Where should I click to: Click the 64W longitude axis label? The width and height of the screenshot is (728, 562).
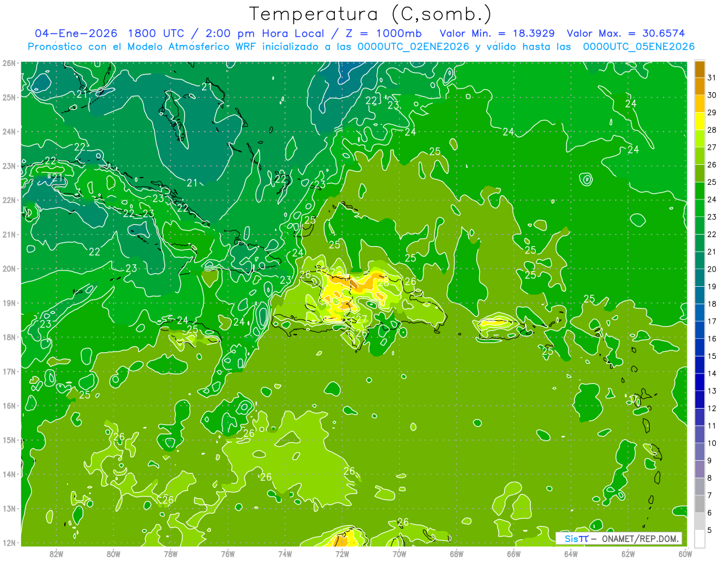tap(571, 553)
